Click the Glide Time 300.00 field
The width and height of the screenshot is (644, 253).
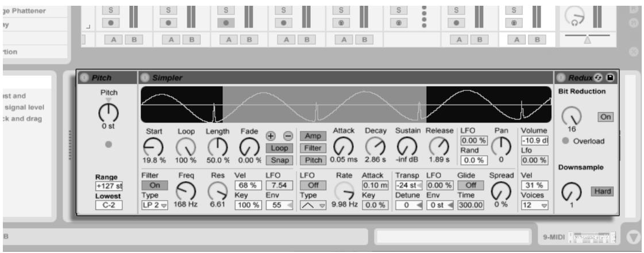coord(471,205)
